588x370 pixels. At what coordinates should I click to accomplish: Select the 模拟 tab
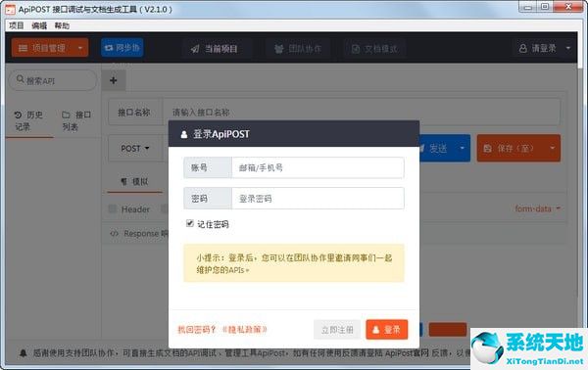point(134,182)
